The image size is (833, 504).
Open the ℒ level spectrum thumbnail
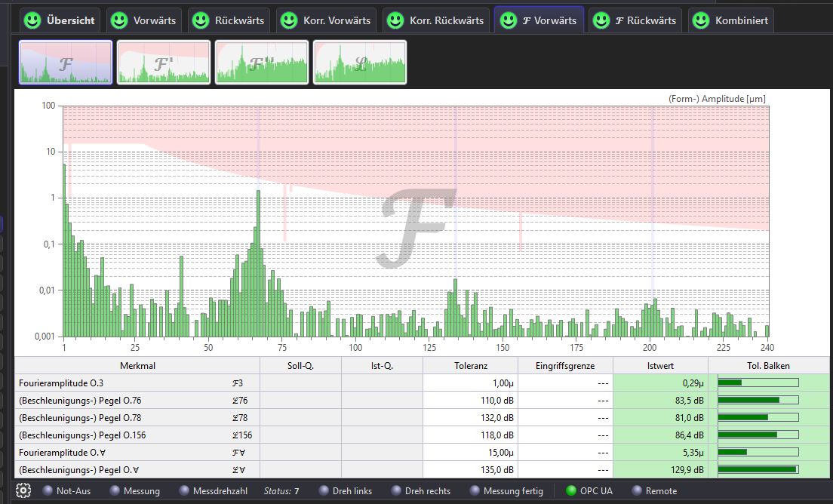[360, 63]
